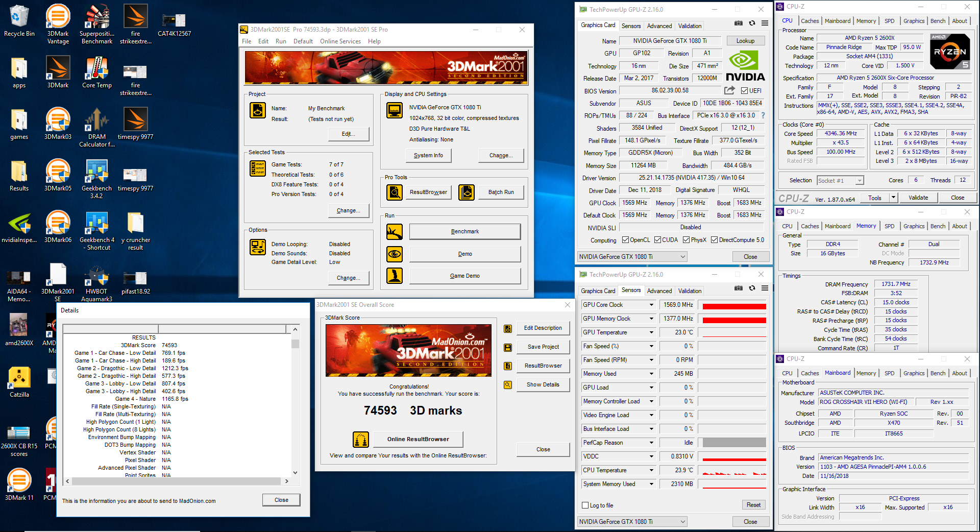Click Validate button in CPU-Z

click(x=918, y=198)
